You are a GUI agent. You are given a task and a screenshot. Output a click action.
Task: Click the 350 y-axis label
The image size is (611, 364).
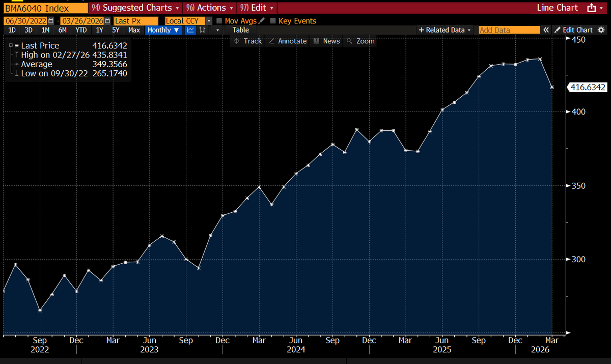(579, 186)
